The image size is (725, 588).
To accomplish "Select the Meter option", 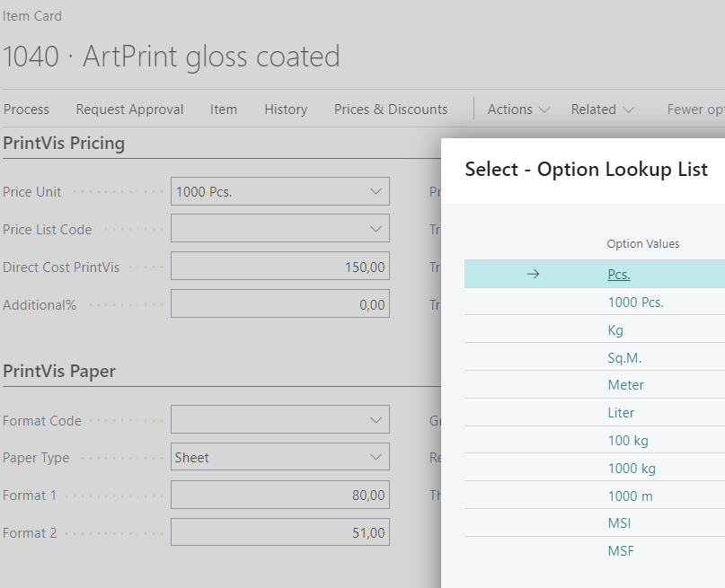I will [x=625, y=385].
